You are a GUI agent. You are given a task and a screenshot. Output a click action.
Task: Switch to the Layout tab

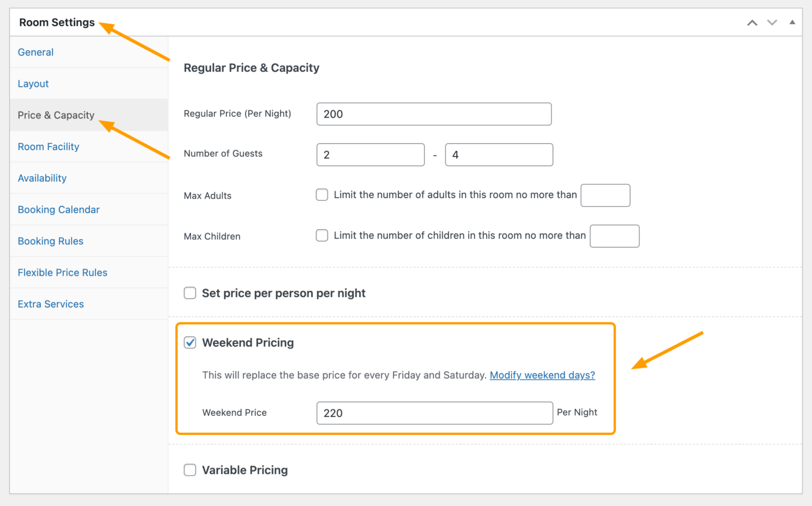(33, 83)
